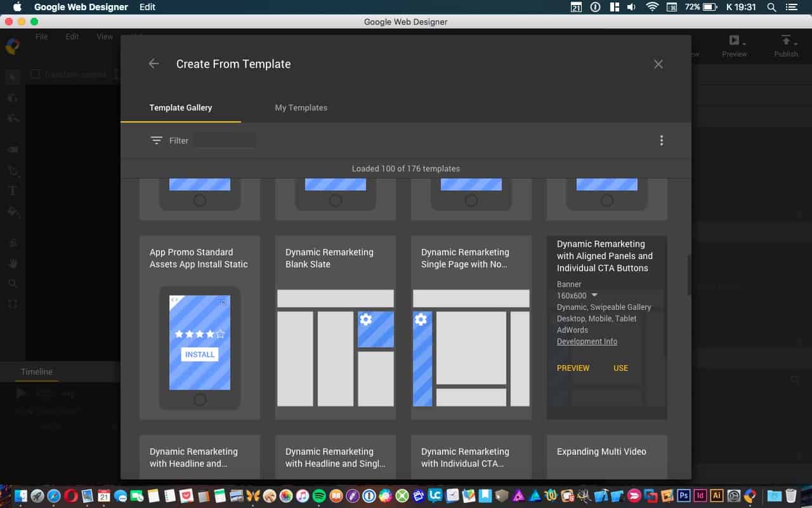Select Dynamic Remarketing with Individual CTA… card
Image resolution: width=812 pixels, height=508 pixels.
pyautogui.click(x=471, y=457)
